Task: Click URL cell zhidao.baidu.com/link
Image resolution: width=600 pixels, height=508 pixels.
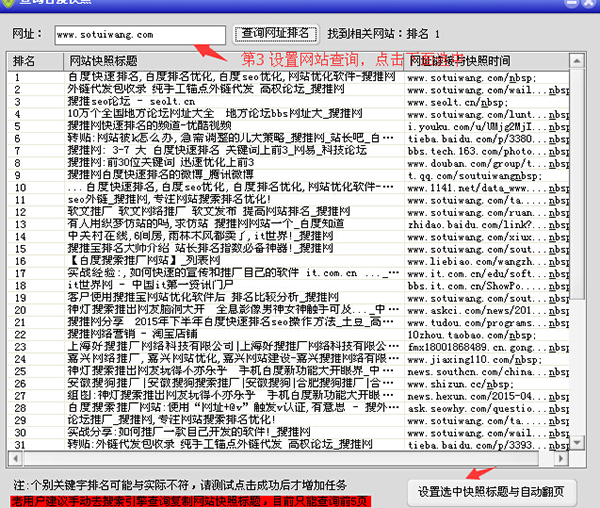Action: point(488,225)
